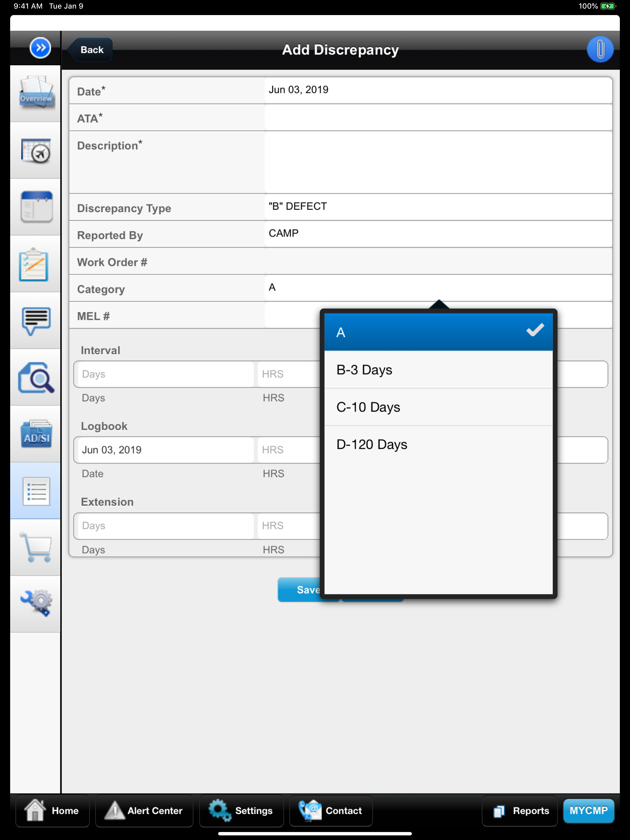Tap the paperclip attachment icon

click(600, 50)
